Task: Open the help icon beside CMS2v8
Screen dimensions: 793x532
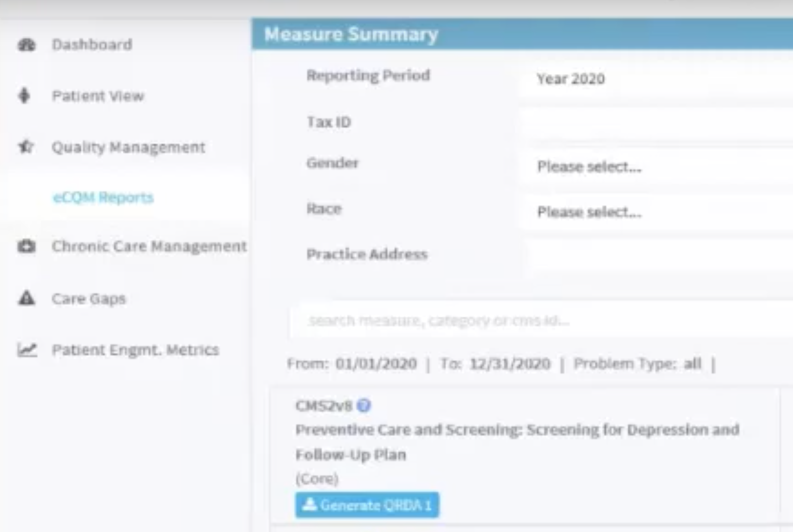Action: [364, 405]
